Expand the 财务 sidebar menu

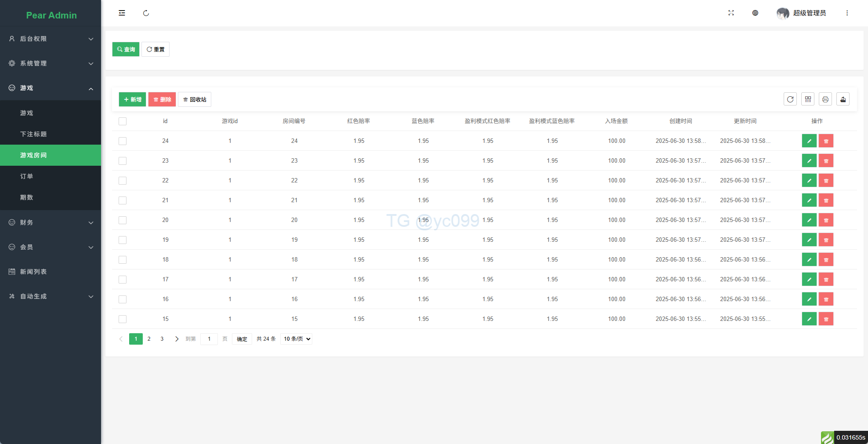click(x=51, y=222)
